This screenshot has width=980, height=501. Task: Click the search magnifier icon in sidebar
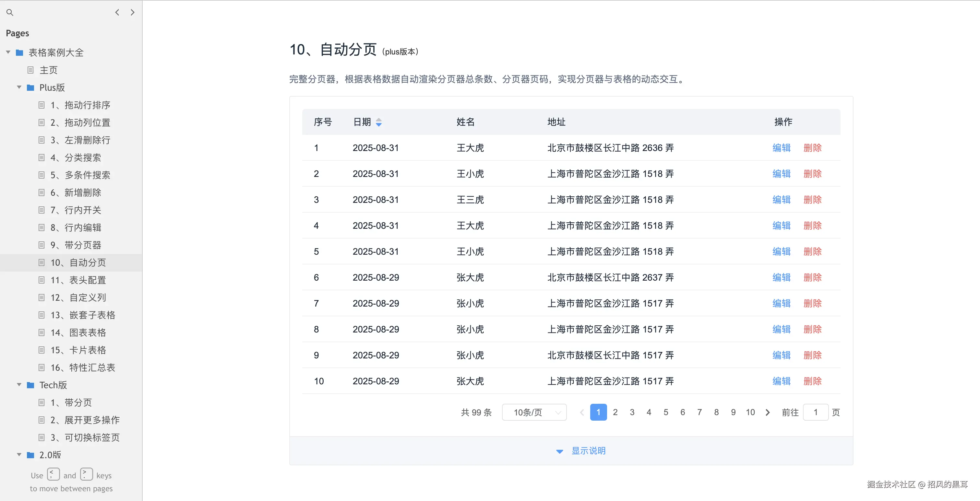point(10,13)
